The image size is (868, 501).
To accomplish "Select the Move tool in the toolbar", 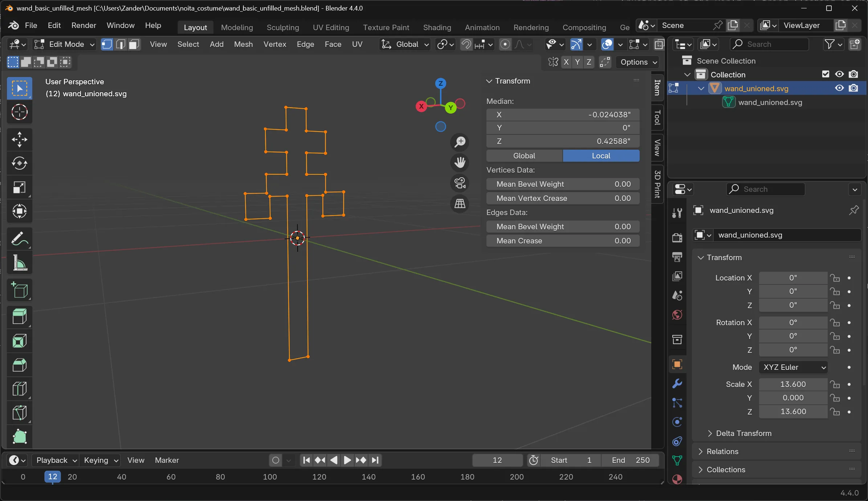I will pyautogui.click(x=19, y=139).
